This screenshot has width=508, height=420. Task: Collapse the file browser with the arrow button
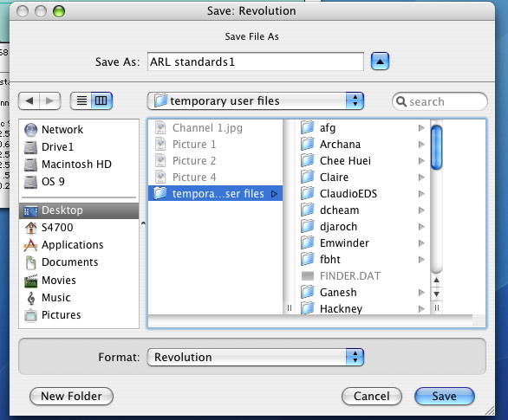[380, 61]
